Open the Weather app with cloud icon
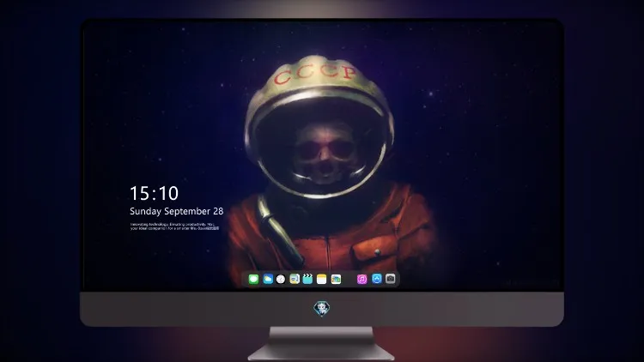The image size is (644, 362). 268,279
